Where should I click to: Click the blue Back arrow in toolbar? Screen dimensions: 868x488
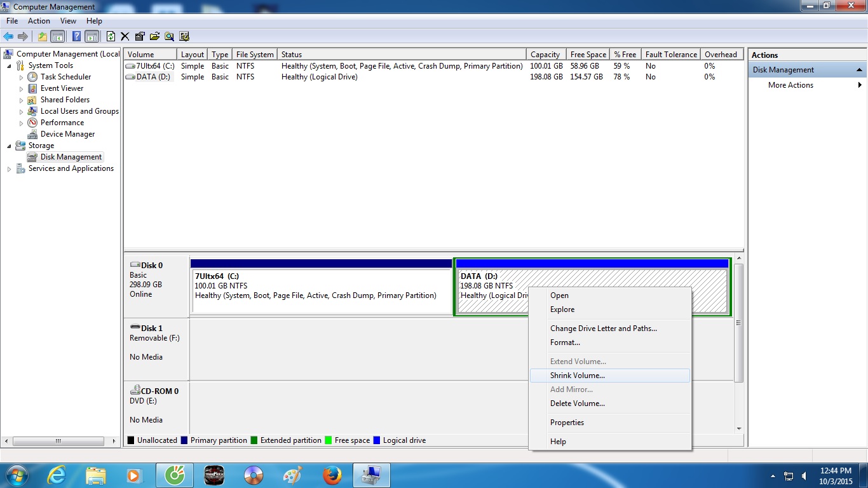pyautogui.click(x=8, y=36)
